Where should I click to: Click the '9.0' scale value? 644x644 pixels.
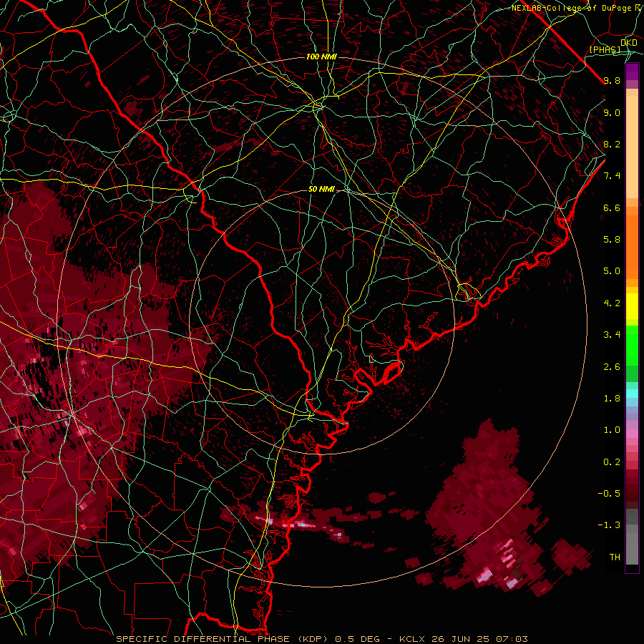[612, 113]
